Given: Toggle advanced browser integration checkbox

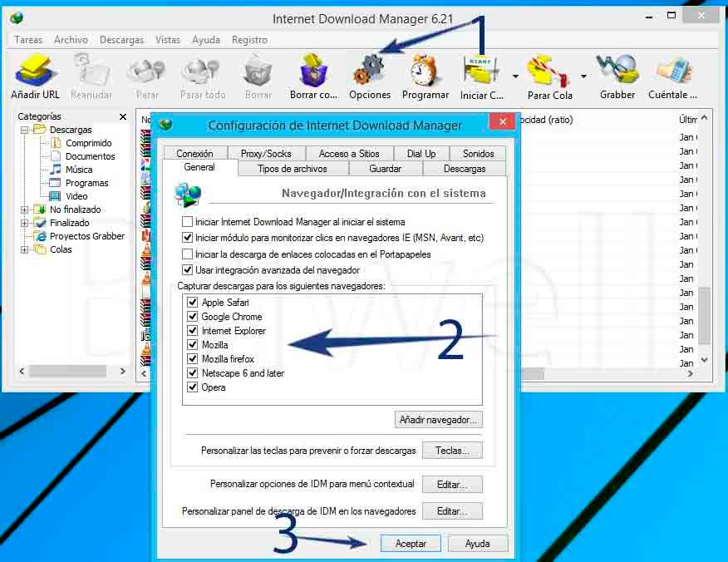Looking at the screenshot, I should tap(188, 270).
